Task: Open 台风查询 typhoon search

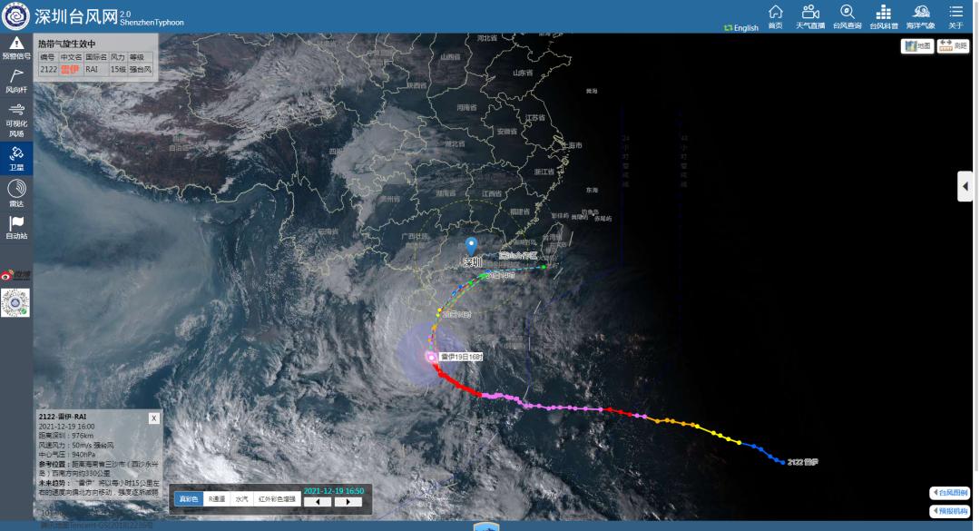Action: [847, 16]
